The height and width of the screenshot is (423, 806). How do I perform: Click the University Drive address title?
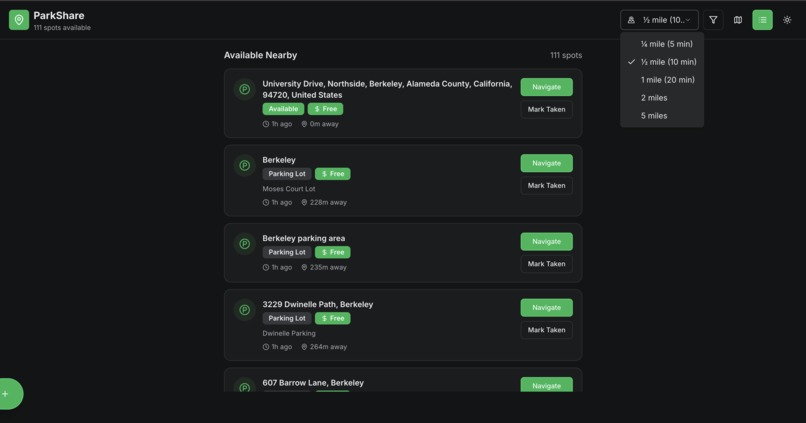[x=387, y=89]
